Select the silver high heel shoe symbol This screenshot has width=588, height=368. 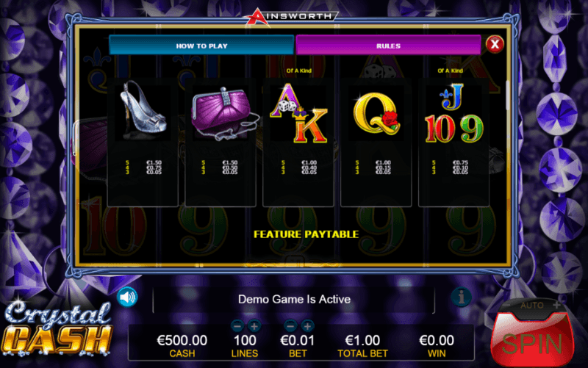click(x=143, y=110)
